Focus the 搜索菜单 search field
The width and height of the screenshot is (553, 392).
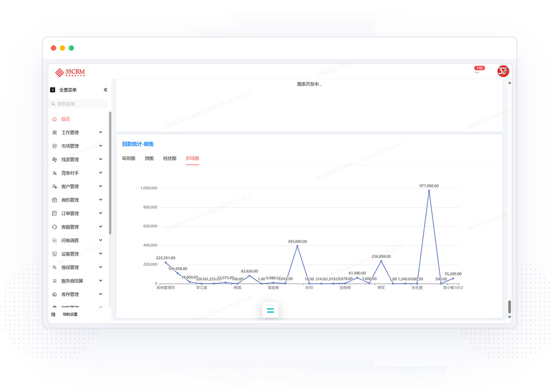[x=78, y=104]
